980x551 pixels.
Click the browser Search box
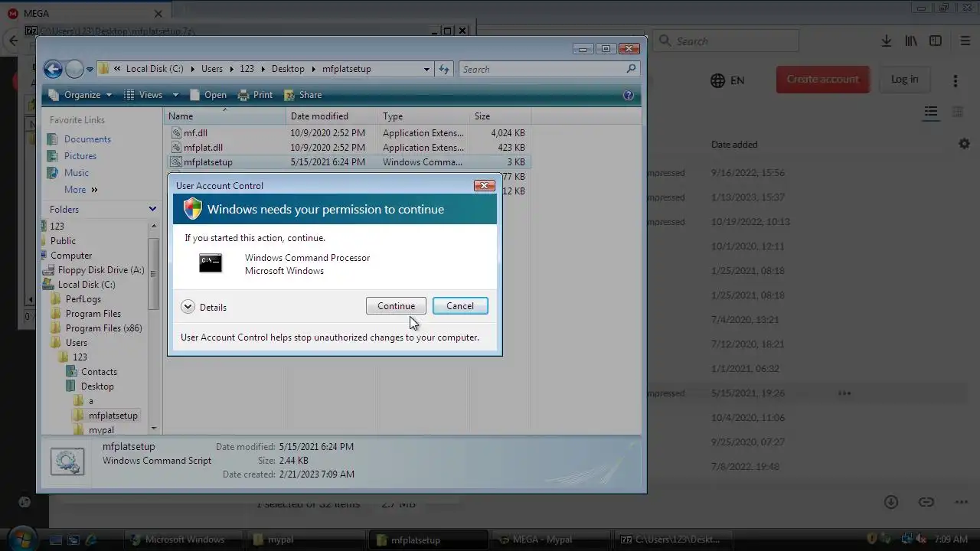[726, 41]
